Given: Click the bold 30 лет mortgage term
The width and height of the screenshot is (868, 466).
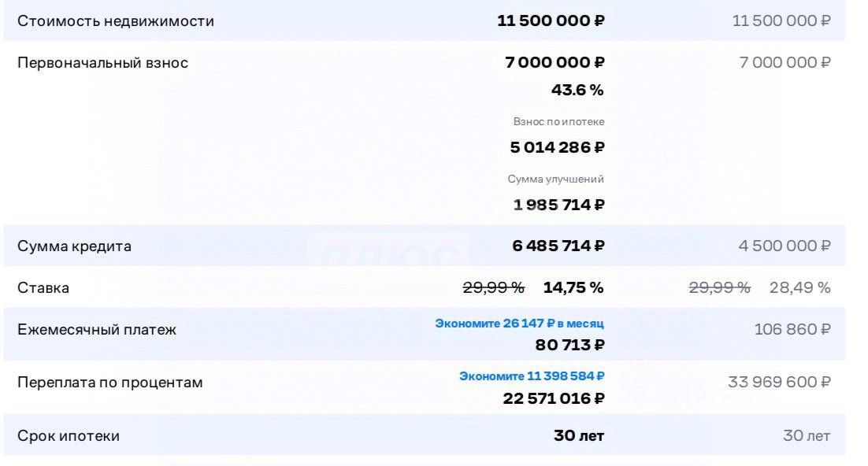Looking at the screenshot, I should (579, 435).
